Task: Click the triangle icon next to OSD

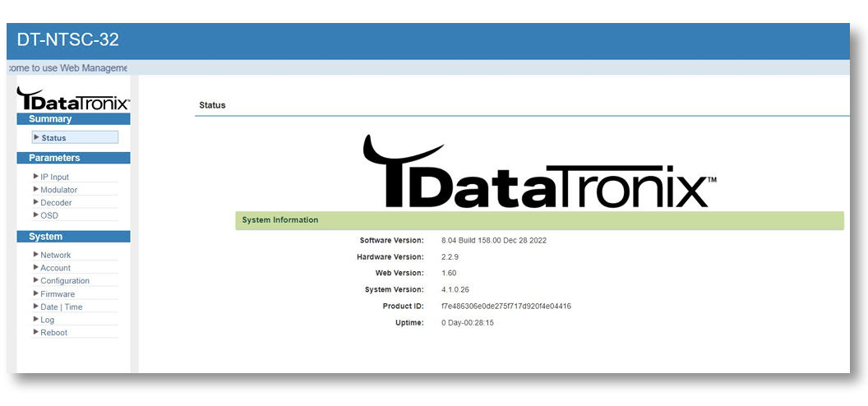Action: [36, 215]
